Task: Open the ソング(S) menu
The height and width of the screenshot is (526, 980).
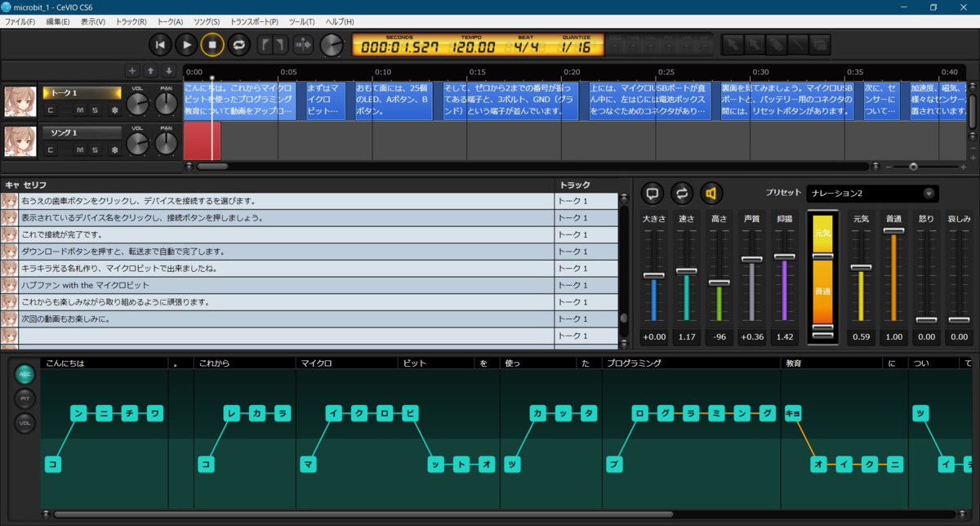Action: (x=207, y=21)
